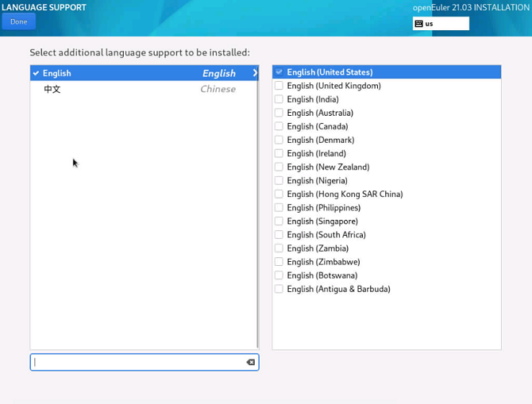The width and height of the screenshot is (532, 404).
Task: Clear the language search field
Action: tap(250, 362)
